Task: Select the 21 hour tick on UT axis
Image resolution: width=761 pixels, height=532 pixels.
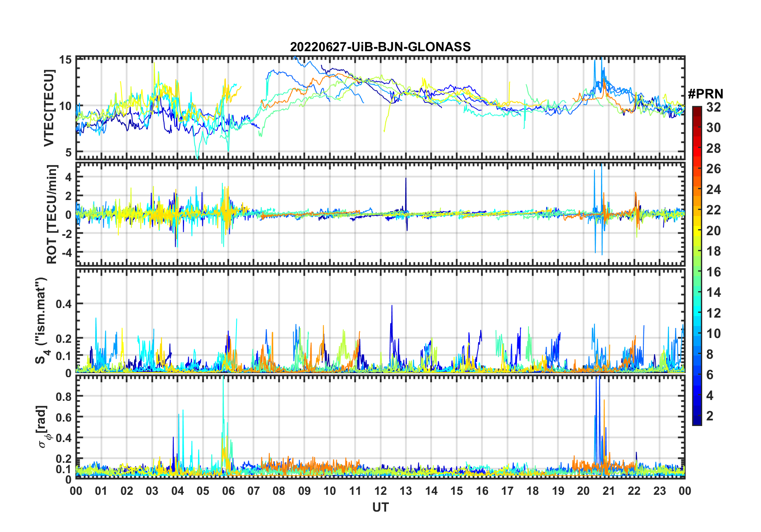Action: (609, 491)
